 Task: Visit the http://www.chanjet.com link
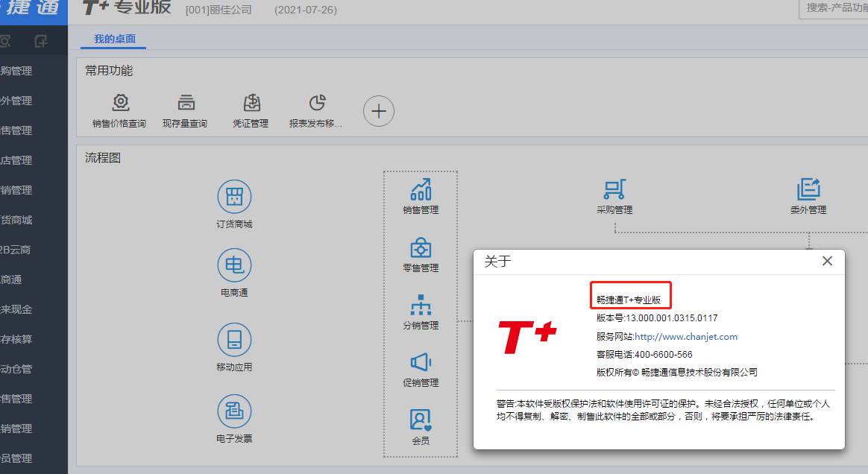click(x=686, y=336)
